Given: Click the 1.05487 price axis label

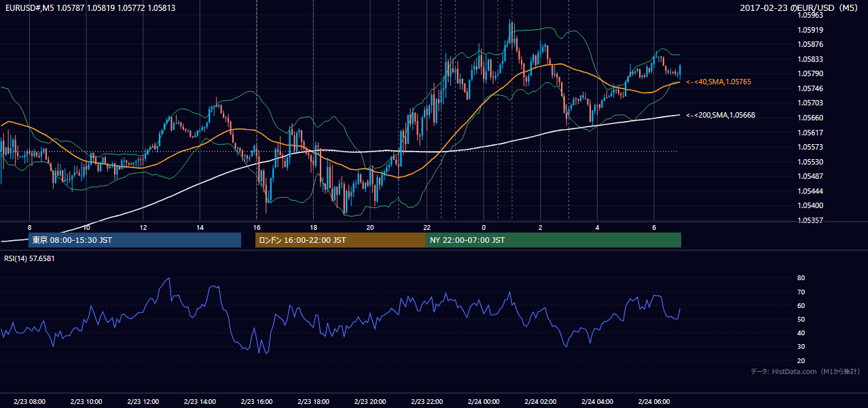Looking at the screenshot, I should [811, 176].
